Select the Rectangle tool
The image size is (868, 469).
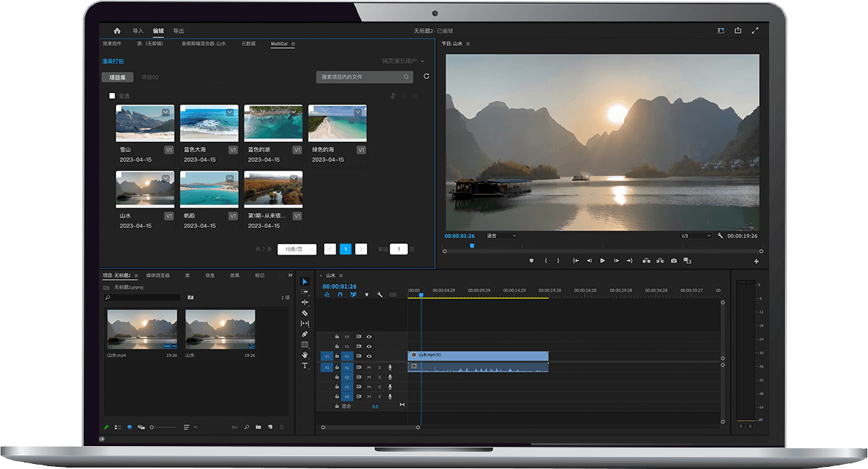305,344
